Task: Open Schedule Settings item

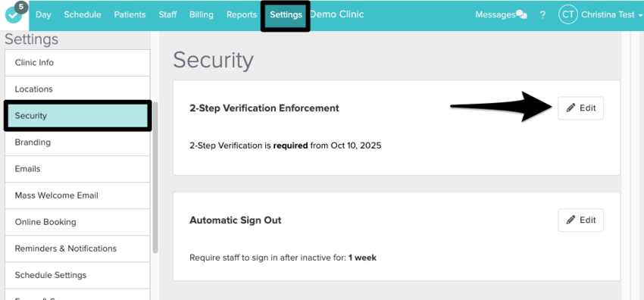Action: point(77,275)
